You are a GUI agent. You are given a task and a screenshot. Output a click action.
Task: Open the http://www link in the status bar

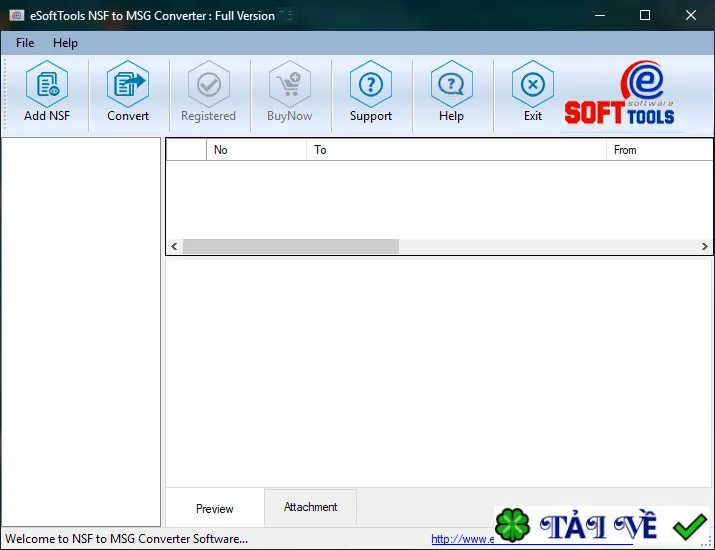coord(462,539)
